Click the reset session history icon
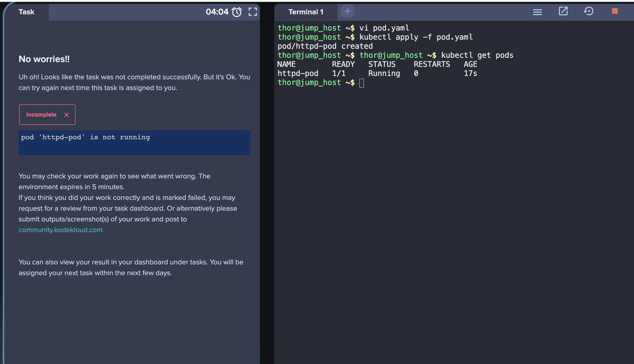Screen dimensions: 634x364 589,11
